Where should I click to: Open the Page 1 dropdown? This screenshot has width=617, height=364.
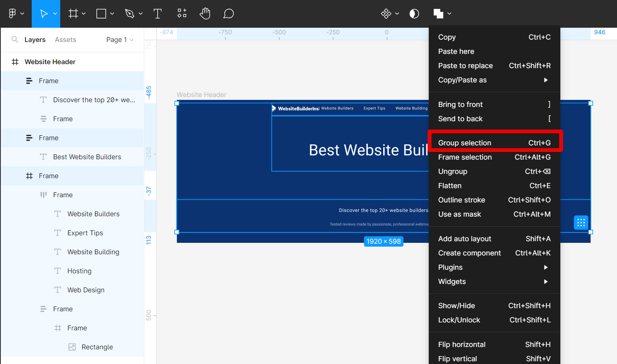(120, 40)
